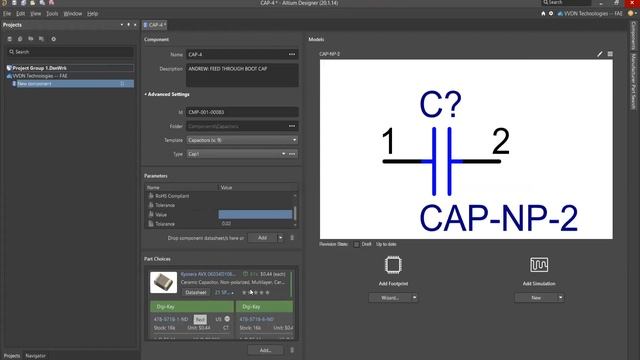This screenshot has width=640, height=360.
Task: Click first icon in Projects panel toolbar
Action: [10, 39]
